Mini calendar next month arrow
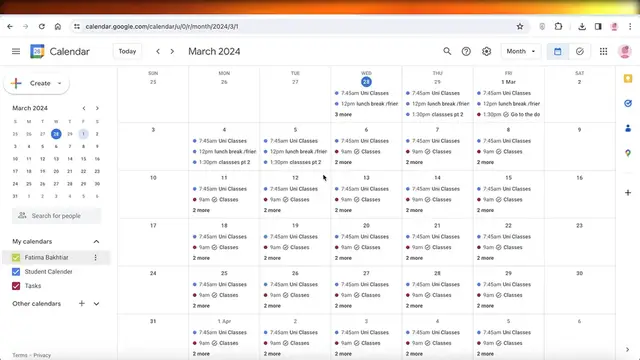This screenshot has height=360, width=640. point(97,108)
